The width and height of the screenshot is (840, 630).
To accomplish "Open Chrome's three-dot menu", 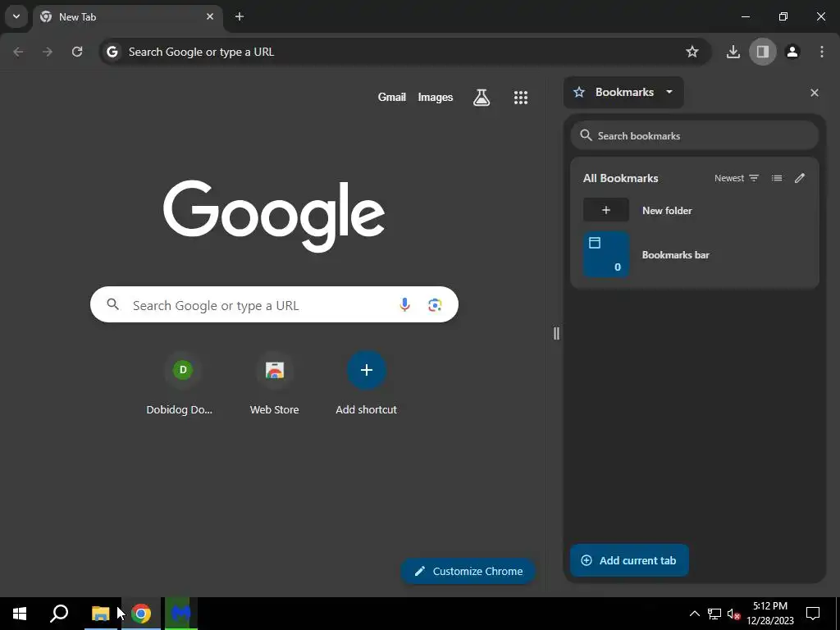I will pos(822,52).
